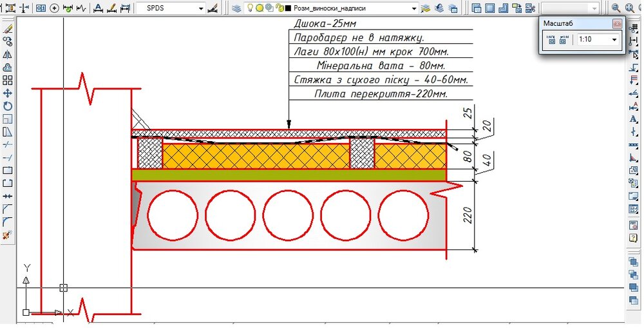The image size is (644, 328).
Task: Click the Array tool icon
Action: tap(8, 81)
